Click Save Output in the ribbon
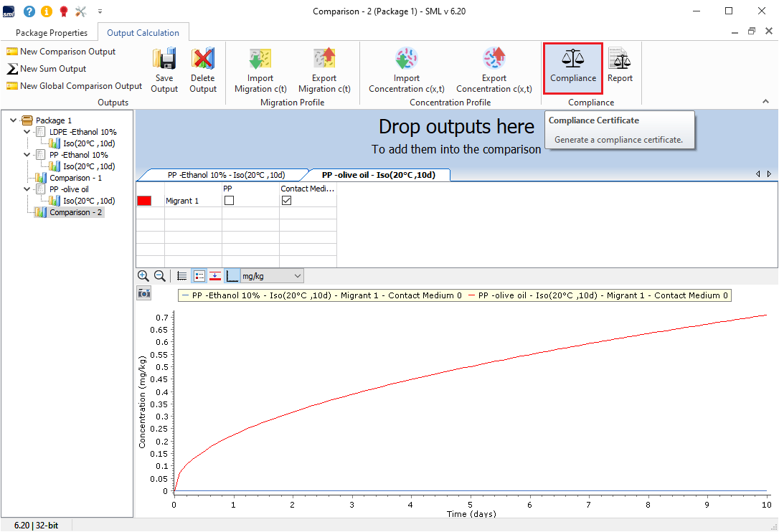 click(164, 70)
